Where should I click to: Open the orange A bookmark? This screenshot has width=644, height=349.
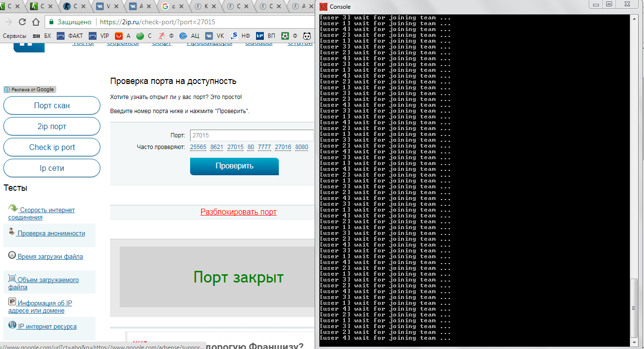(x=123, y=35)
